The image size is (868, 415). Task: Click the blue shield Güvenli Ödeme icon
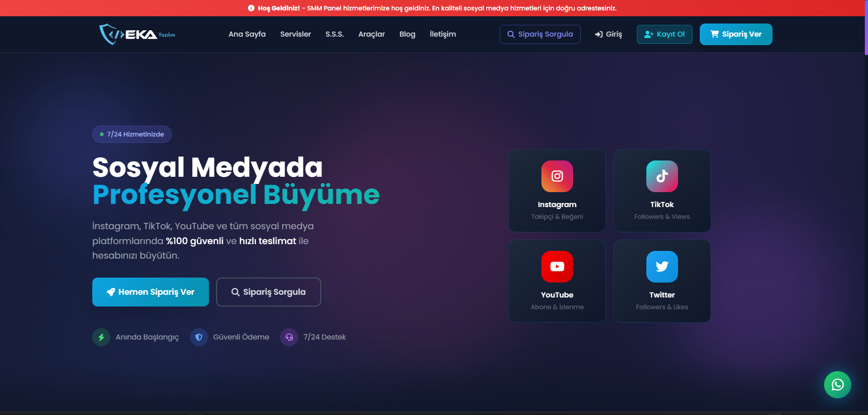[199, 337]
